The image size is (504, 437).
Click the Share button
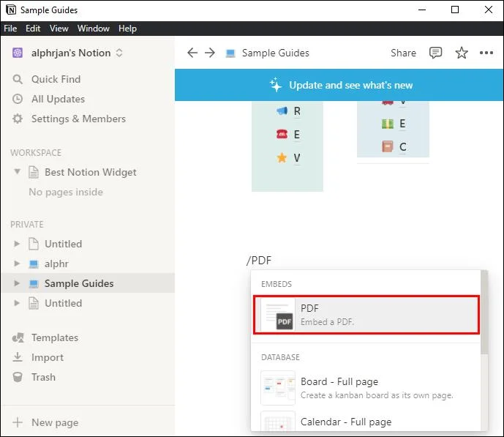[x=403, y=53]
